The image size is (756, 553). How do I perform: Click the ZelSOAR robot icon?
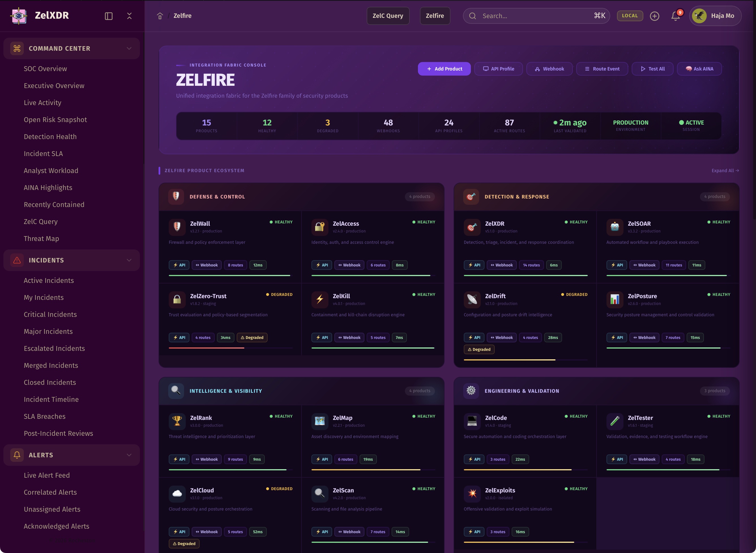coord(614,227)
